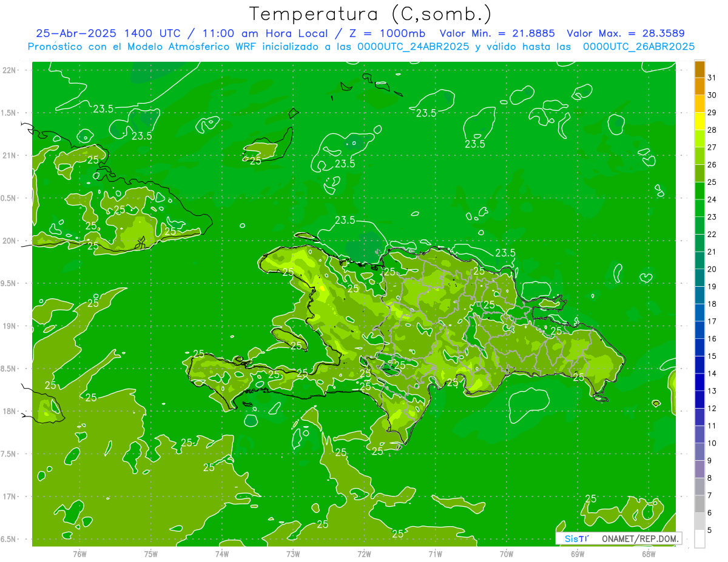The image size is (728, 562).
Task: Click the dark orange swatch atop the color scale
Action: (699, 69)
